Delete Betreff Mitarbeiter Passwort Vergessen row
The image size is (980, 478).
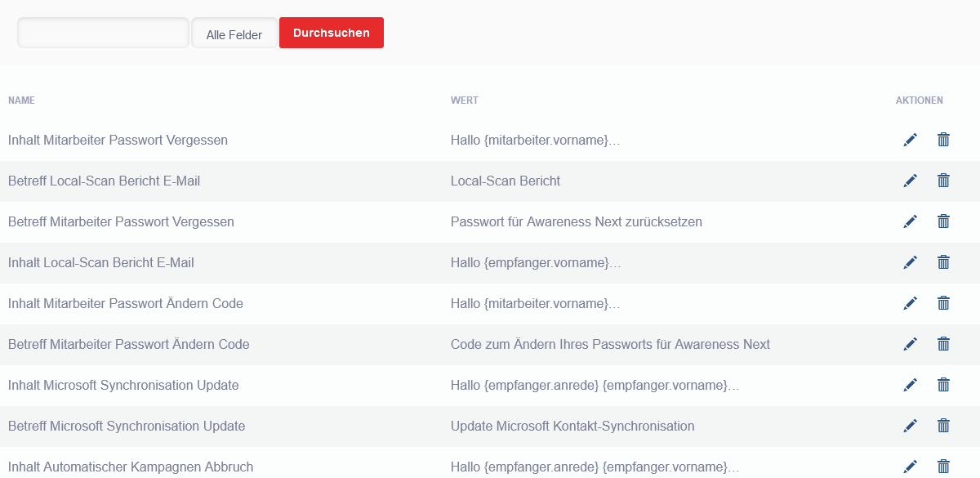943,221
